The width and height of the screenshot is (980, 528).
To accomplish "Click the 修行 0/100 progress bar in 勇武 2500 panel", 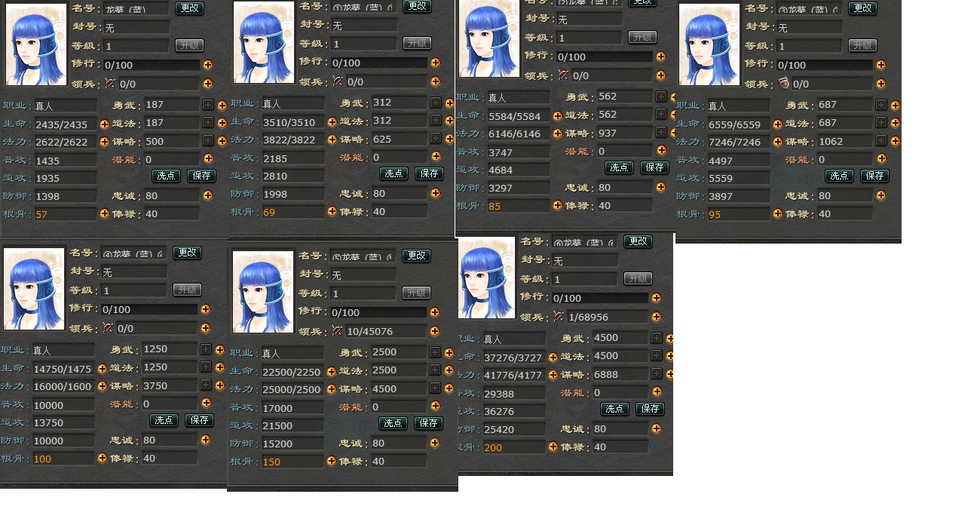I will (379, 312).
